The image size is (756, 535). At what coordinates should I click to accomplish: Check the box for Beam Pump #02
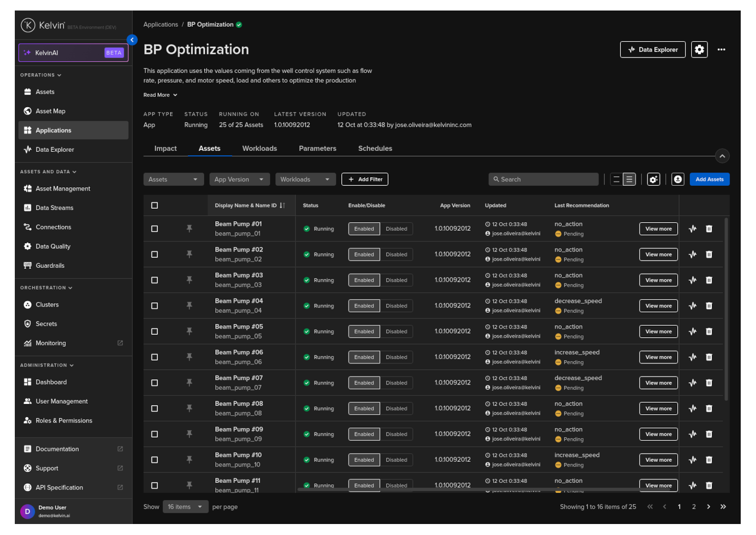pos(155,255)
